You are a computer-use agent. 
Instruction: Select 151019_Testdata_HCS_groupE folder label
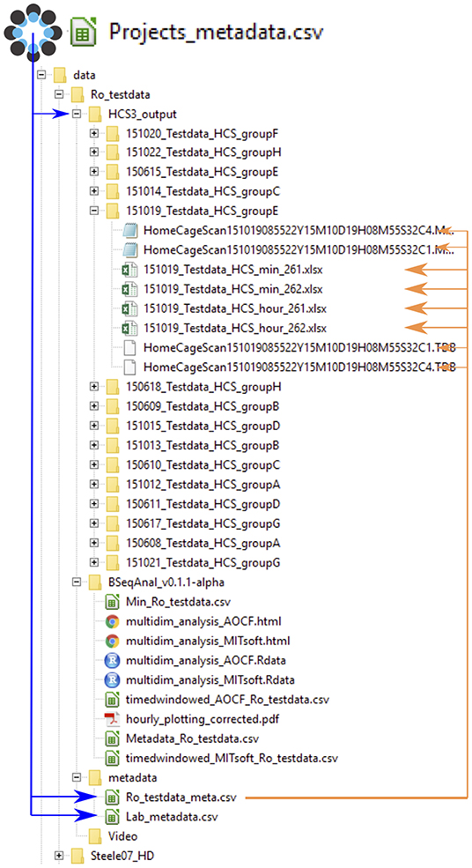pos(202,211)
